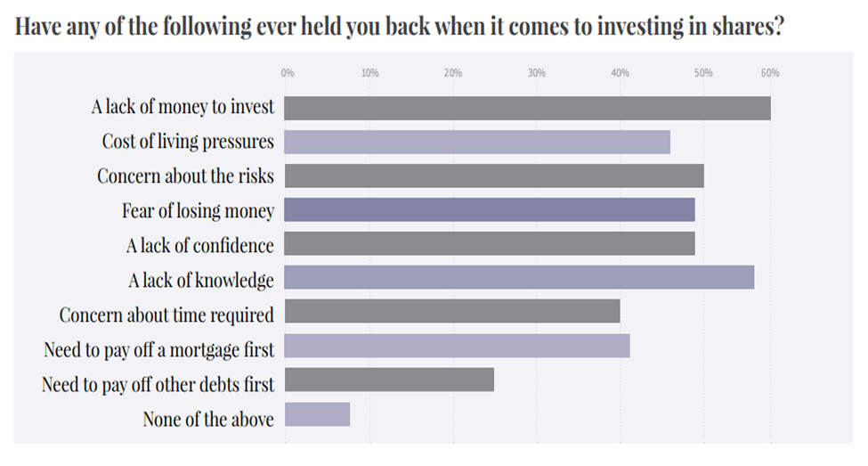This screenshot has width=868, height=466.
Task: Select the 'A lack of confidence' bar
Action: pyautogui.click(x=490, y=243)
